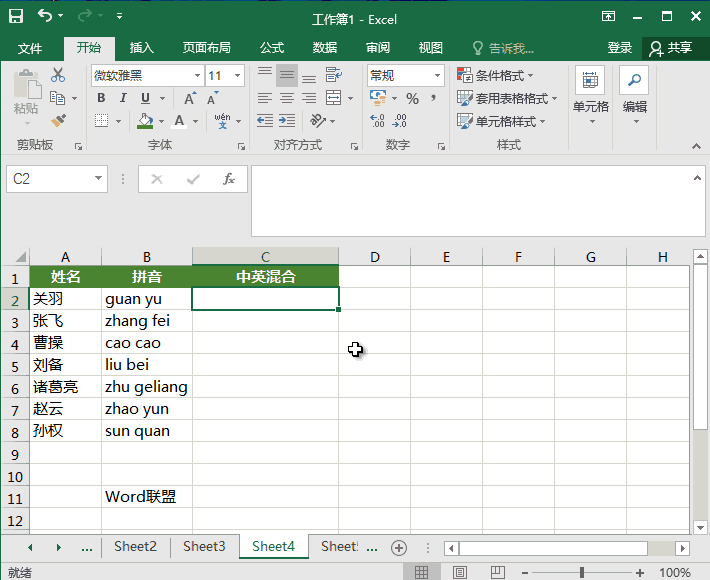The image size is (710, 580).
Task: Open the 插入 ribbon tab
Action: (142, 47)
